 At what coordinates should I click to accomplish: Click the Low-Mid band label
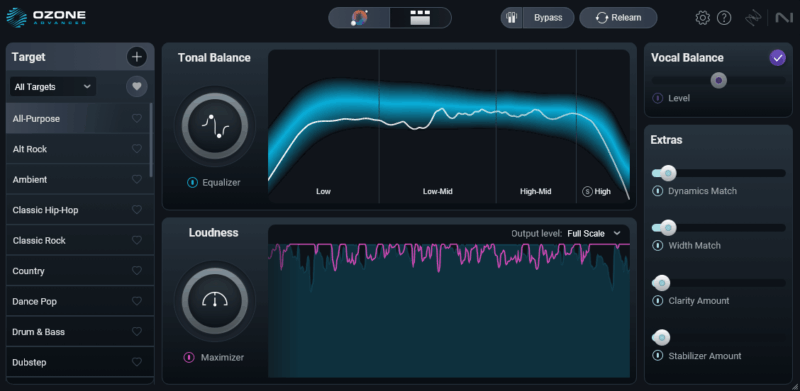[438, 192]
